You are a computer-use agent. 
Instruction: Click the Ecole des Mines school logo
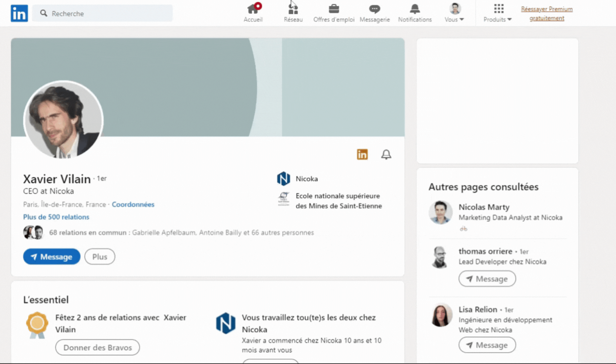click(283, 199)
